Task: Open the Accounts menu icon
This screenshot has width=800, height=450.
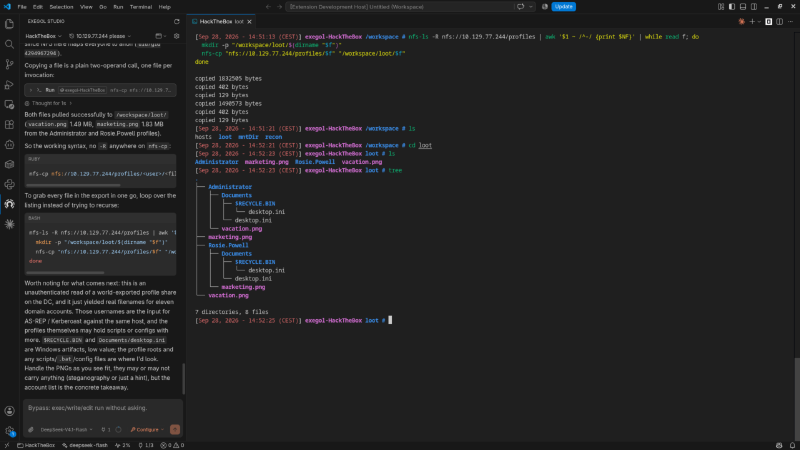Action: 9,411
